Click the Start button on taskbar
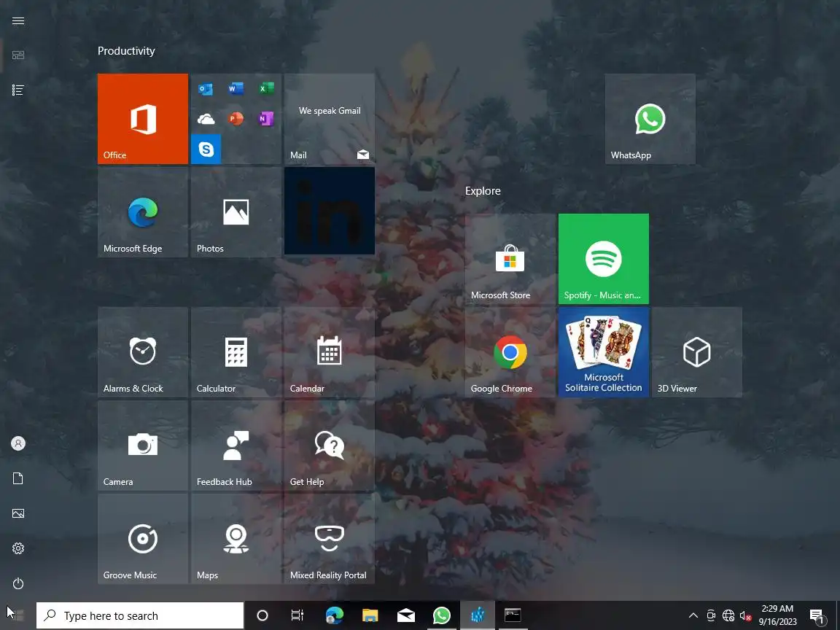 point(17,615)
